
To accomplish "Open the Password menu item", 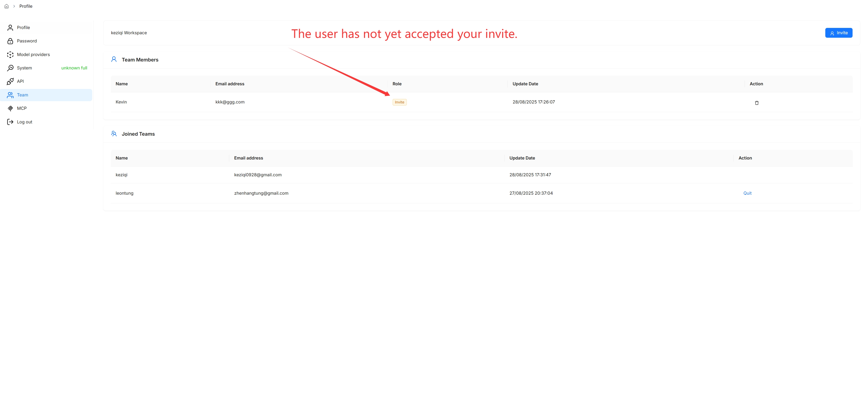I will click(27, 41).
